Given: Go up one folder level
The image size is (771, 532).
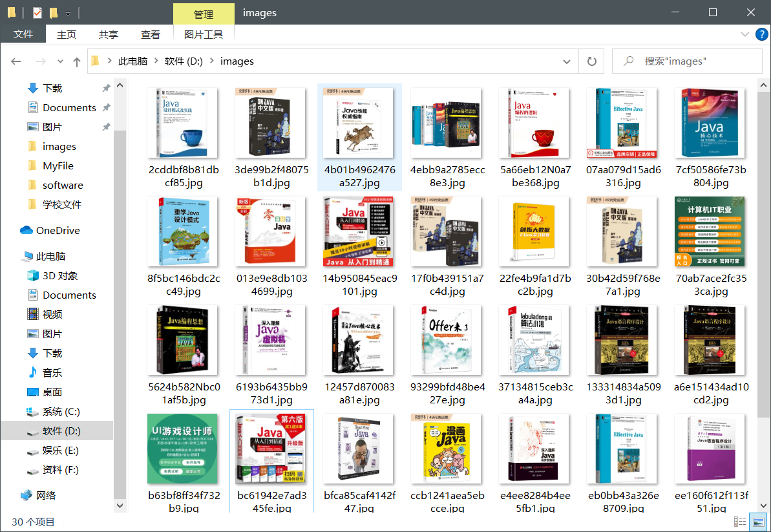Looking at the screenshot, I should [77, 61].
